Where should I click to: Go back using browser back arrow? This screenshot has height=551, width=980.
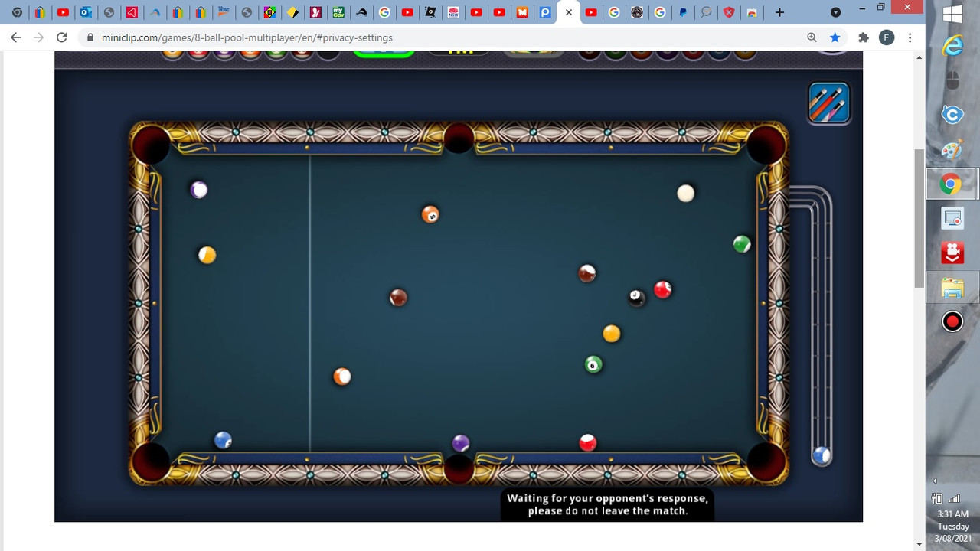point(15,37)
